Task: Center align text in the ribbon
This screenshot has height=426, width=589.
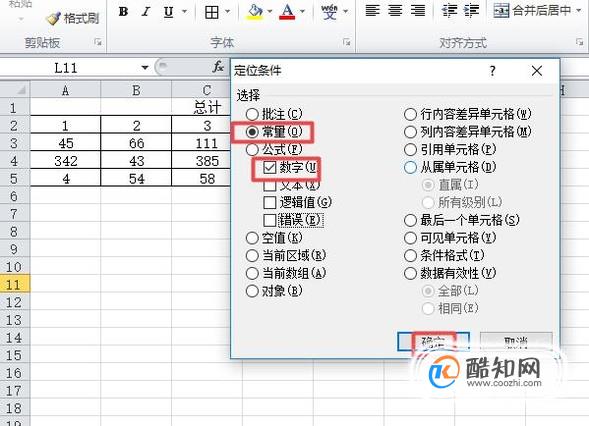Action: [x=395, y=11]
